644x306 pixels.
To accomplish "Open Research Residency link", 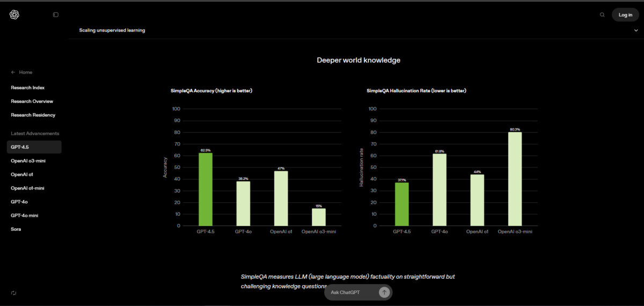I will [33, 115].
